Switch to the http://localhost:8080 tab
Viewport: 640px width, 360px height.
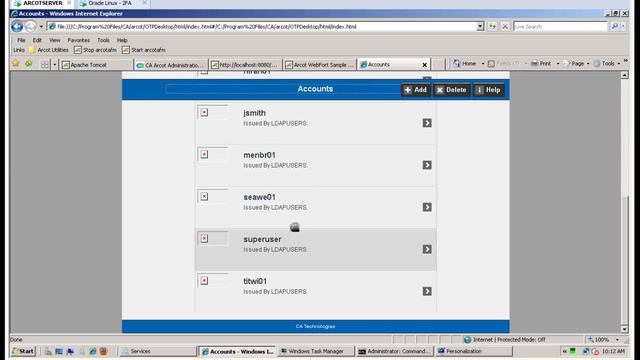click(245, 64)
